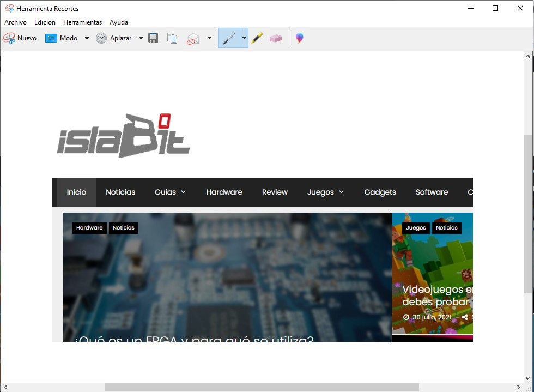Save the snip with the floppy disk icon
Viewport: 534px width, 392px height.
pyautogui.click(x=153, y=38)
